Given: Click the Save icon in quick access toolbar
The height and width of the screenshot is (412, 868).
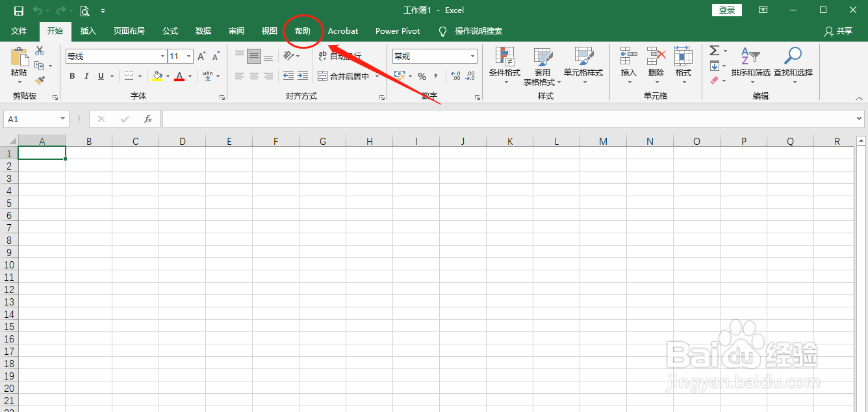Looking at the screenshot, I should [19, 10].
